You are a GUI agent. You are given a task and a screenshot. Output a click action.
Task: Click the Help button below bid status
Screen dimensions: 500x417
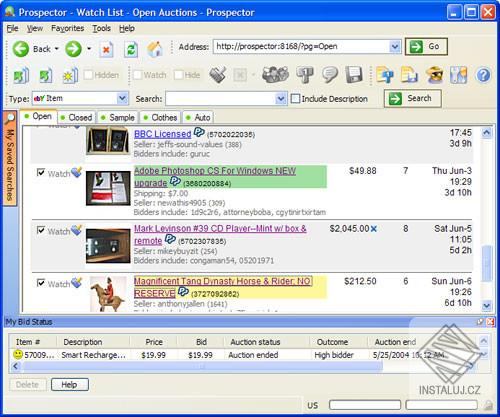coord(70,384)
